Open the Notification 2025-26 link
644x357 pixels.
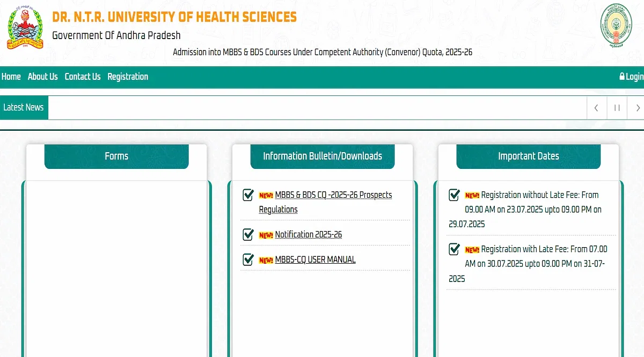pos(309,234)
